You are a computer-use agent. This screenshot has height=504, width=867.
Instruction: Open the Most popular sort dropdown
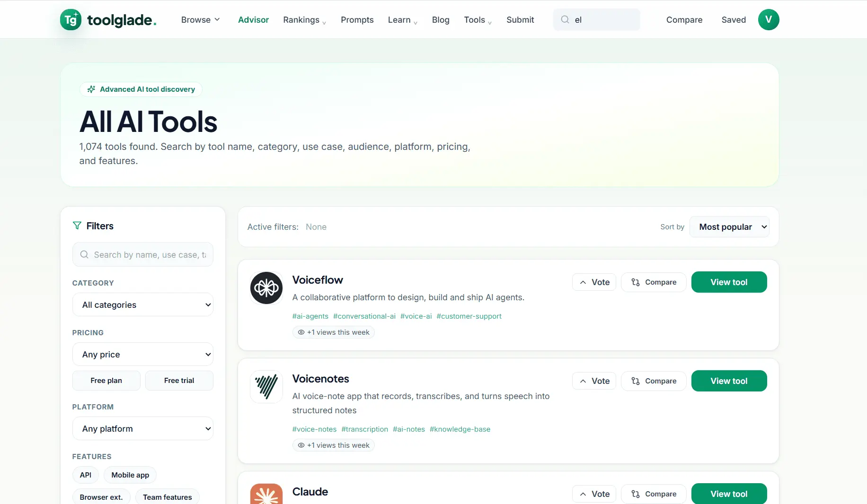pos(729,227)
